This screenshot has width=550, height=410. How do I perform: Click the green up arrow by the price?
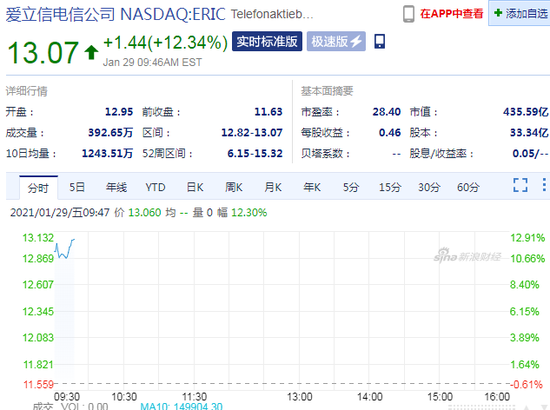click(91, 52)
